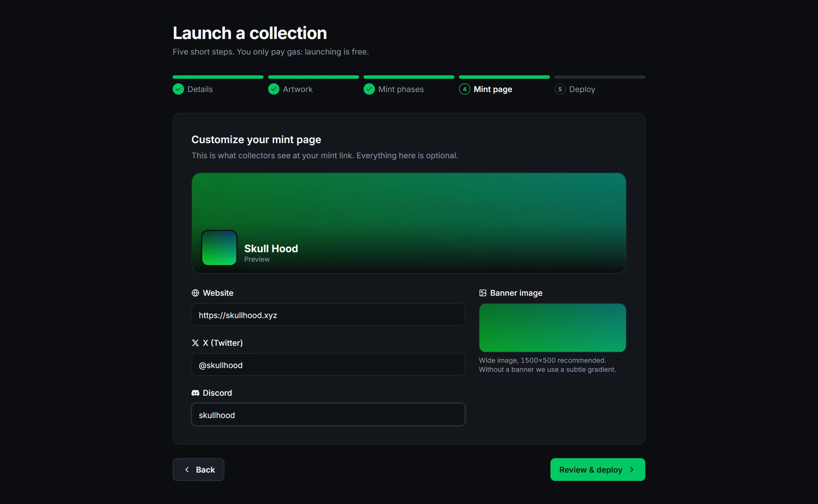
Task: Focus the Discord input field
Action: 328,415
